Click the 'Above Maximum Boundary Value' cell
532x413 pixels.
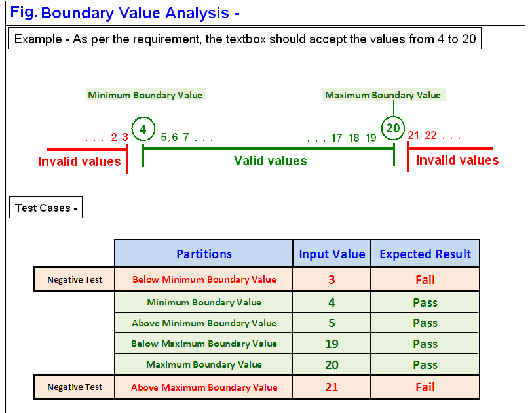coord(204,387)
